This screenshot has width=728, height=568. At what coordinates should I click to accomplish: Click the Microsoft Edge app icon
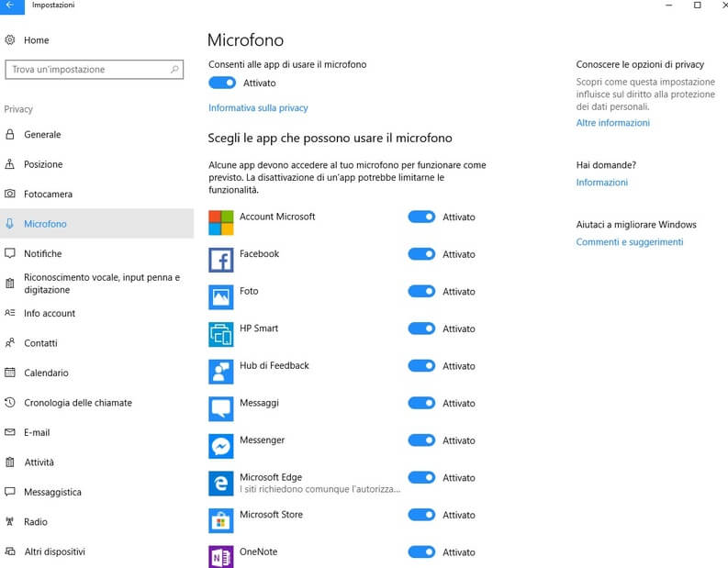pos(221,483)
